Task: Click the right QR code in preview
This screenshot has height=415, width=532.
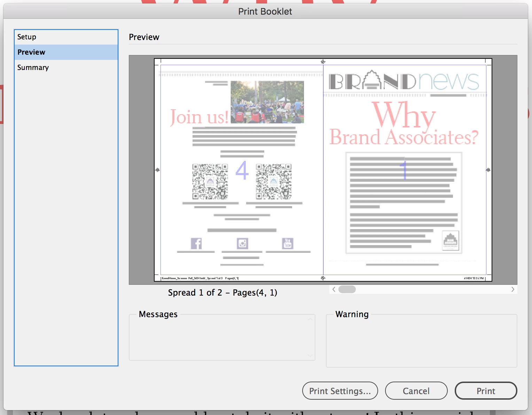Action: (x=274, y=181)
